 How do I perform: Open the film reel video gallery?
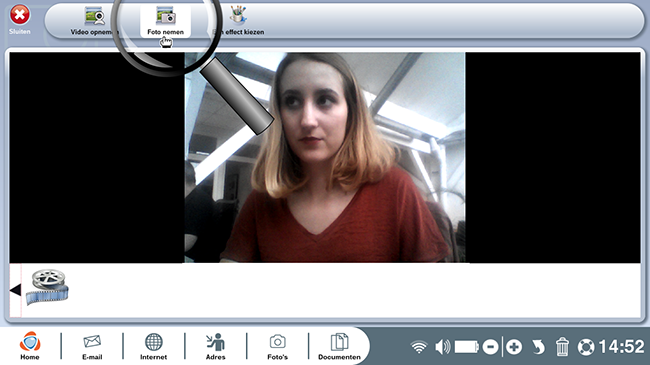[x=47, y=287]
